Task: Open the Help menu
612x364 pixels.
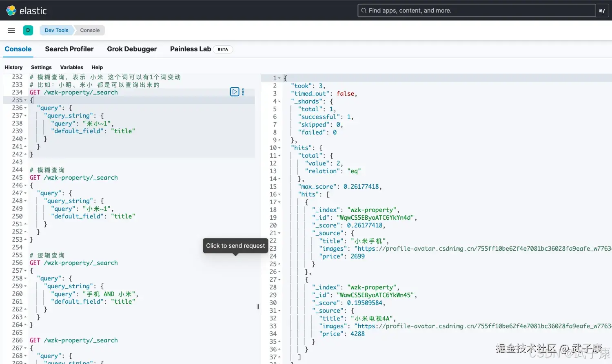Action: point(97,67)
